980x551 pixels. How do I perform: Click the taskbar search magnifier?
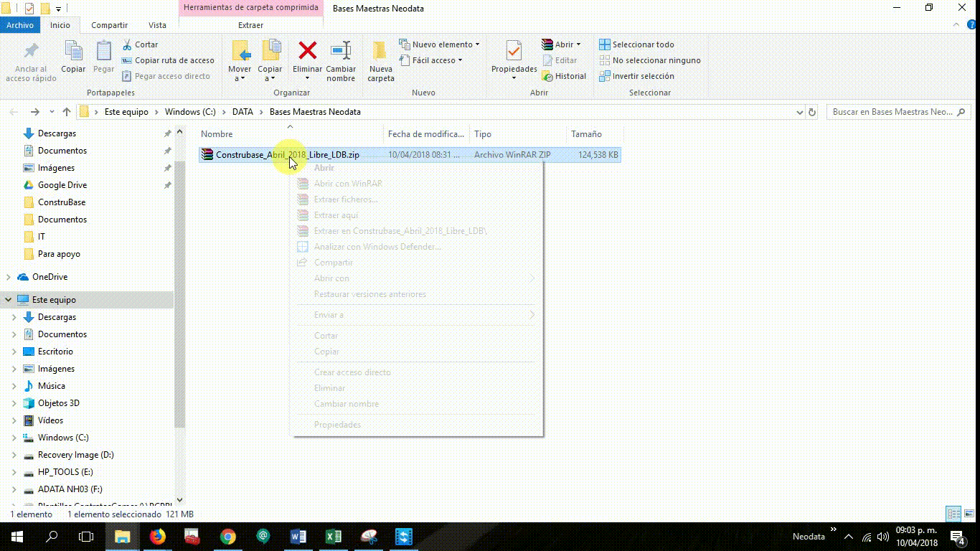pos(52,537)
